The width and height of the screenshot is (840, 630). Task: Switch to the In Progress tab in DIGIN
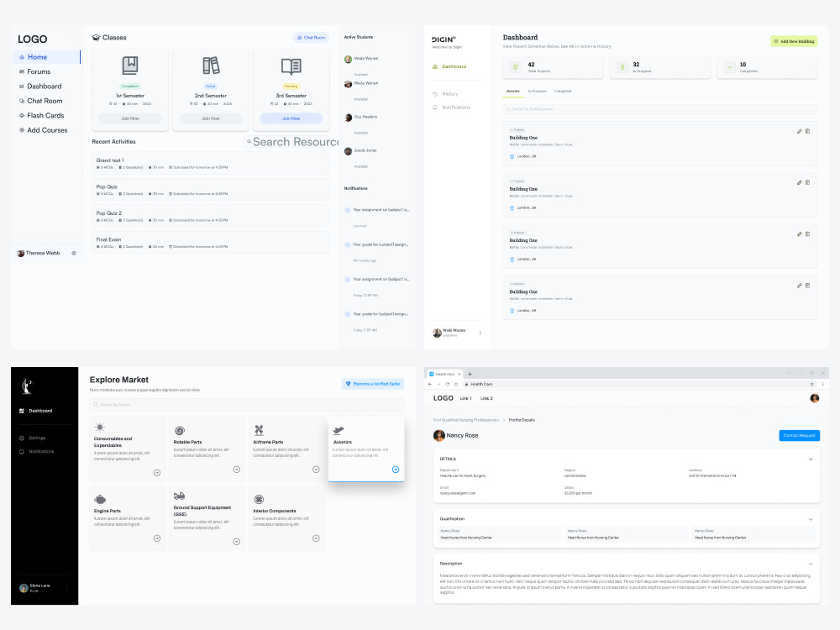[x=538, y=91]
